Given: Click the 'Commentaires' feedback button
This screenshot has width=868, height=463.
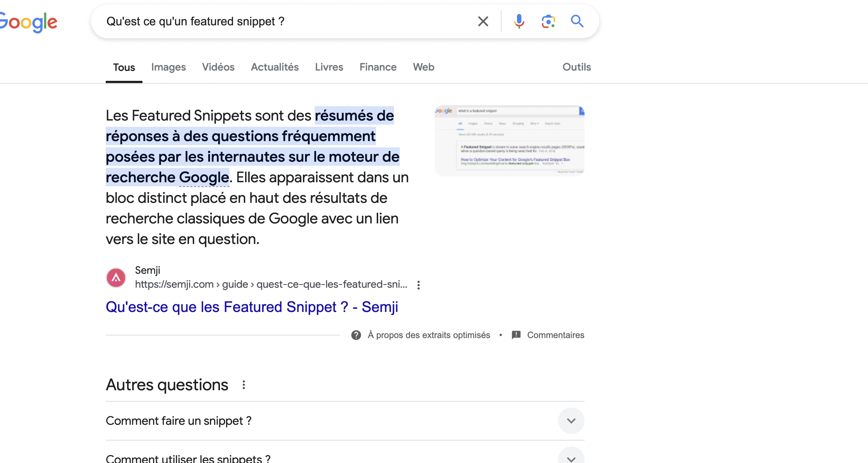Looking at the screenshot, I should click(548, 335).
